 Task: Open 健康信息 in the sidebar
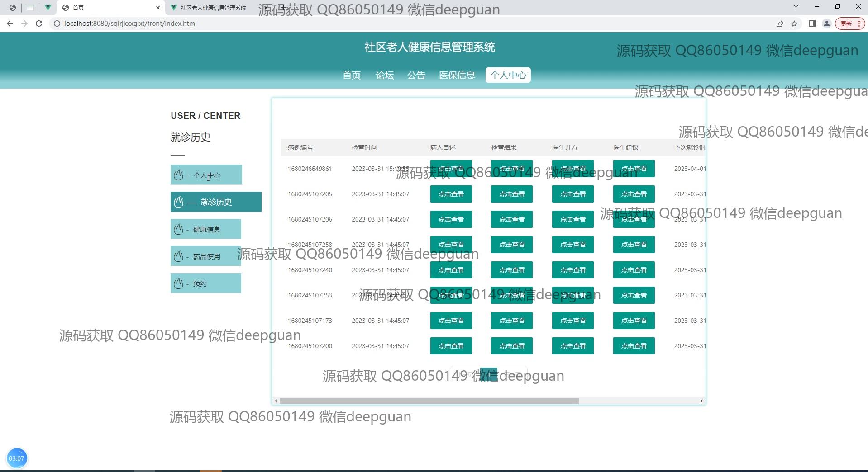(206, 229)
